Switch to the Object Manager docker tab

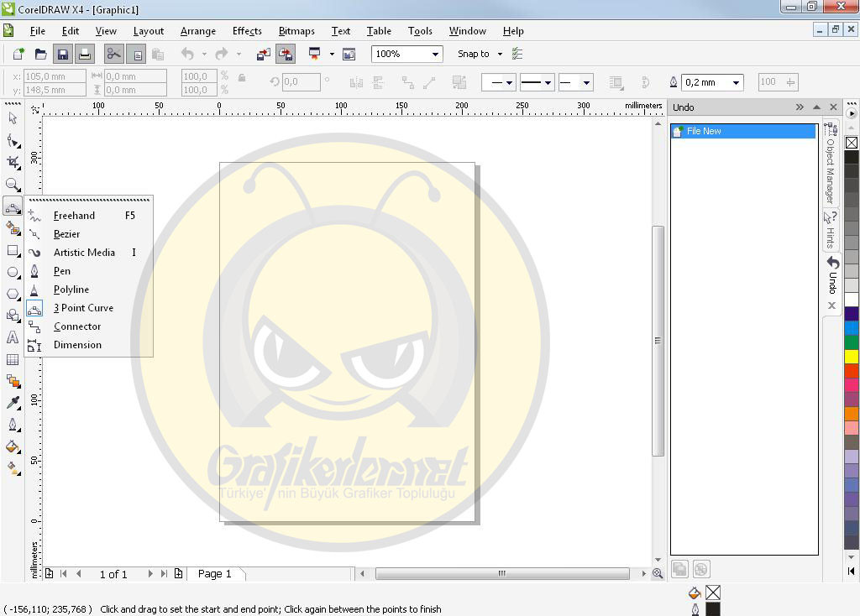click(831, 164)
